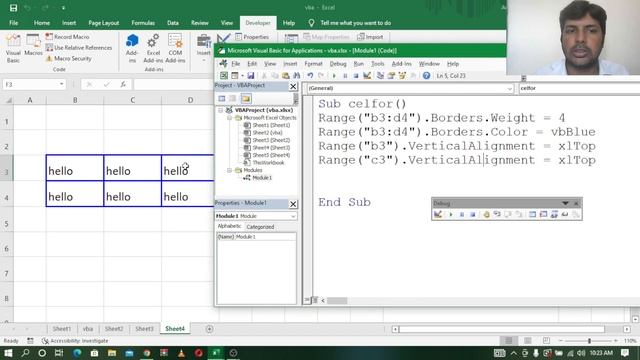
Task: Open the Insert UserForm dropdown arrow
Action: click(x=242, y=76)
